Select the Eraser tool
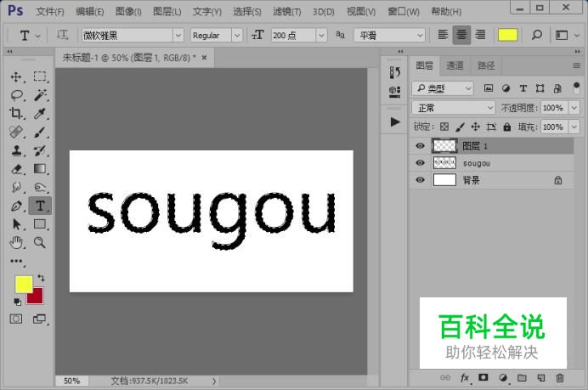The image size is (588, 390). [16, 169]
